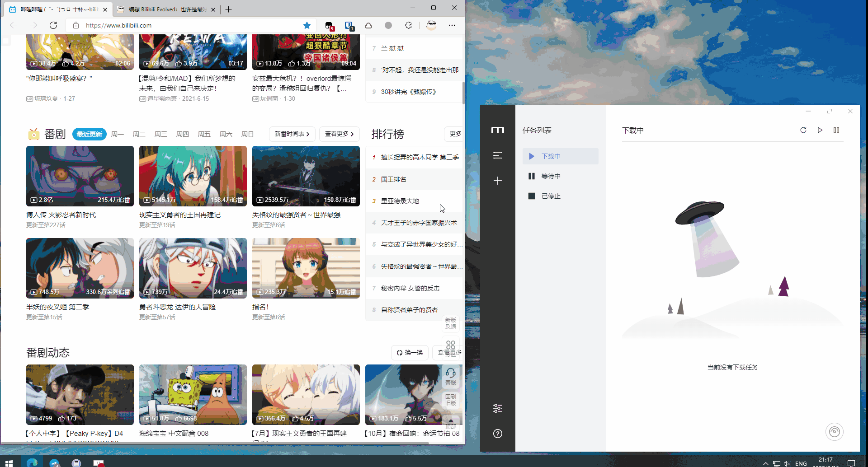This screenshot has height=467, width=868.
Task: Select the 周一 anime schedule tab
Action: 118,134
